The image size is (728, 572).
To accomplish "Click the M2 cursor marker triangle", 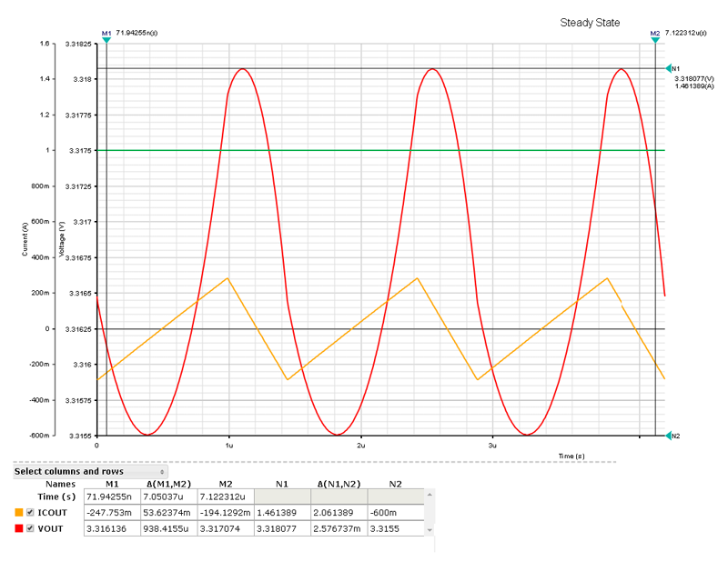I will coord(655,40).
